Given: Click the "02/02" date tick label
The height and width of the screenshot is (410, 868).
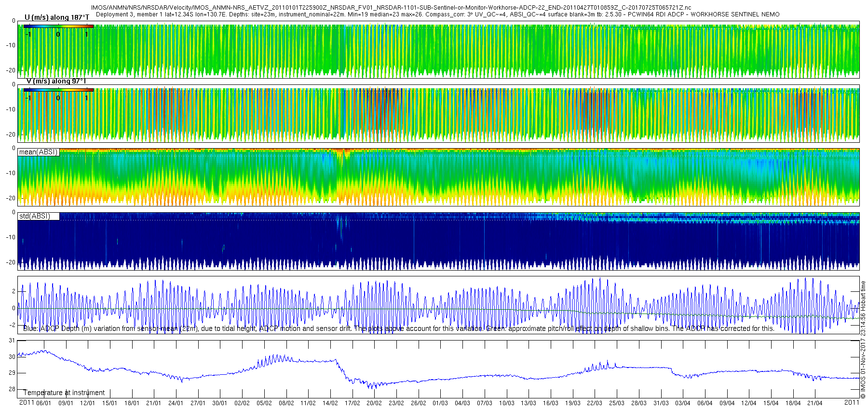Looking at the screenshot, I should (242, 403).
